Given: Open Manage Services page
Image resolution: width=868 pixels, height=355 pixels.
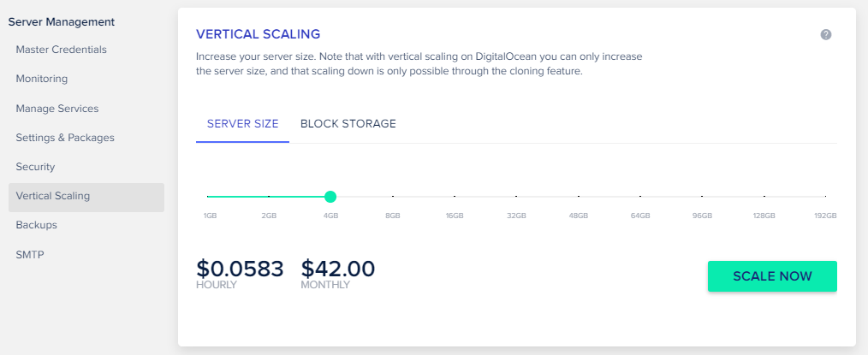Looking at the screenshot, I should click(56, 109).
